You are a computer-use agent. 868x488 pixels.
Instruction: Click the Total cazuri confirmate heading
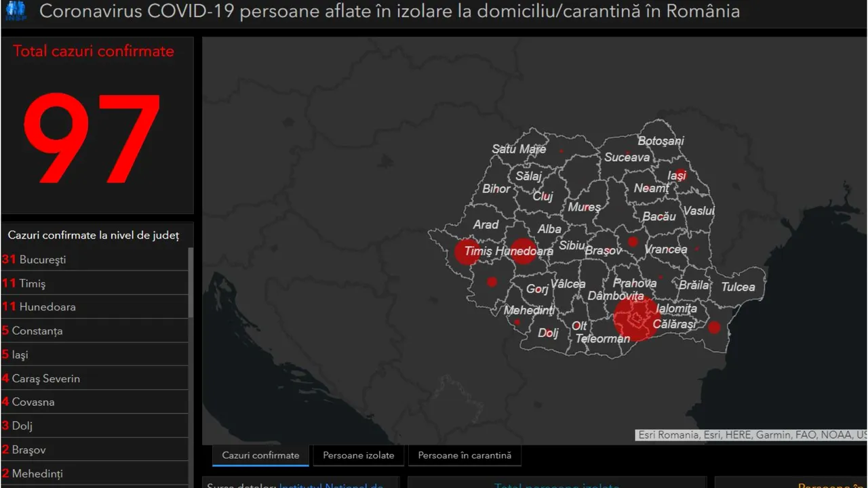94,51
